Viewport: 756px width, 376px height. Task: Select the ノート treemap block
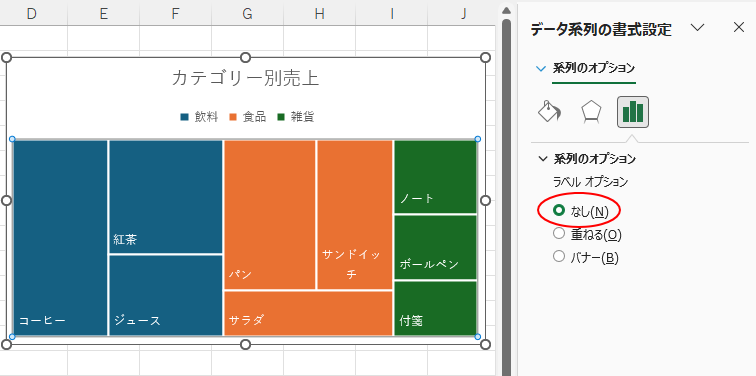pyautogui.click(x=435, y=176)
